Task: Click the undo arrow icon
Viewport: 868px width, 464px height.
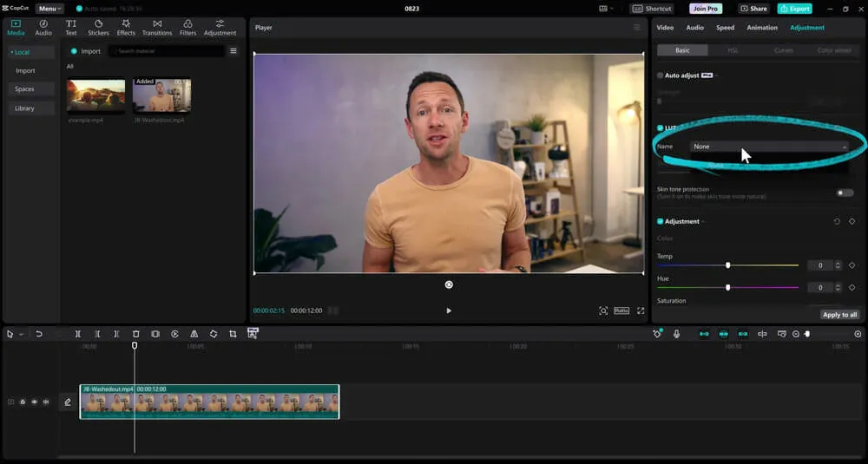Action: [x=39, y=334]
